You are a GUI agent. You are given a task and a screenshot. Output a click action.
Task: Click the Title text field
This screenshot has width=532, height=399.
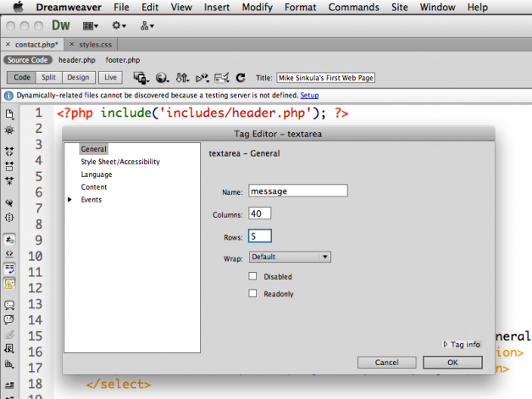[325, 78]
